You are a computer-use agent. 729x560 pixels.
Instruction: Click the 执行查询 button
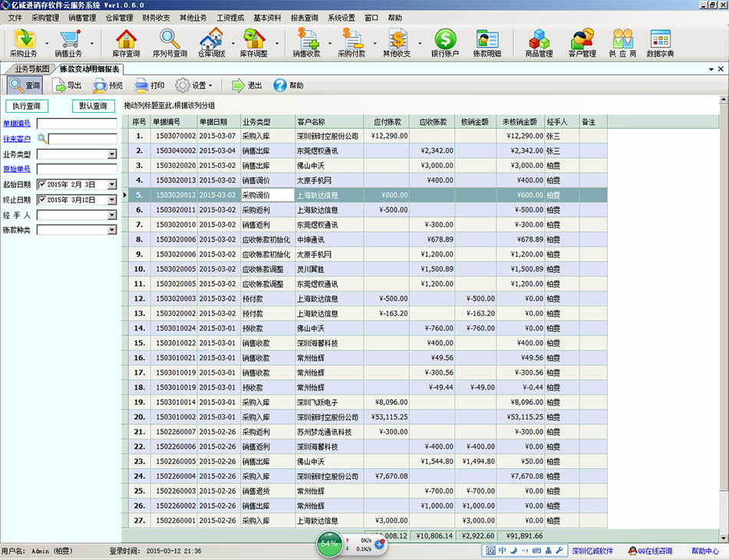point(27,106)
